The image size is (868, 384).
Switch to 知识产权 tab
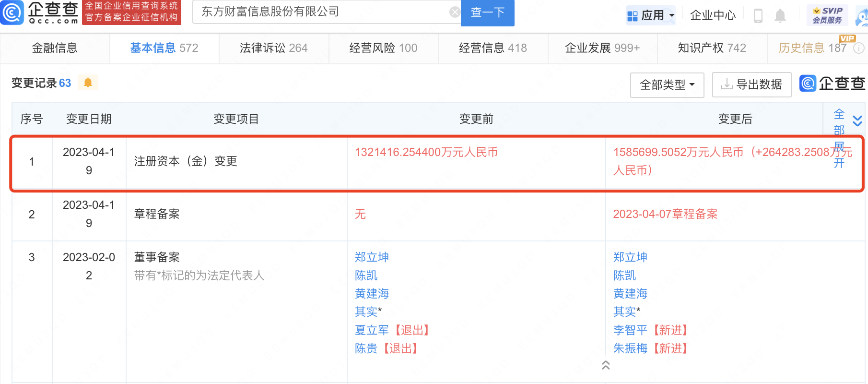712,48
